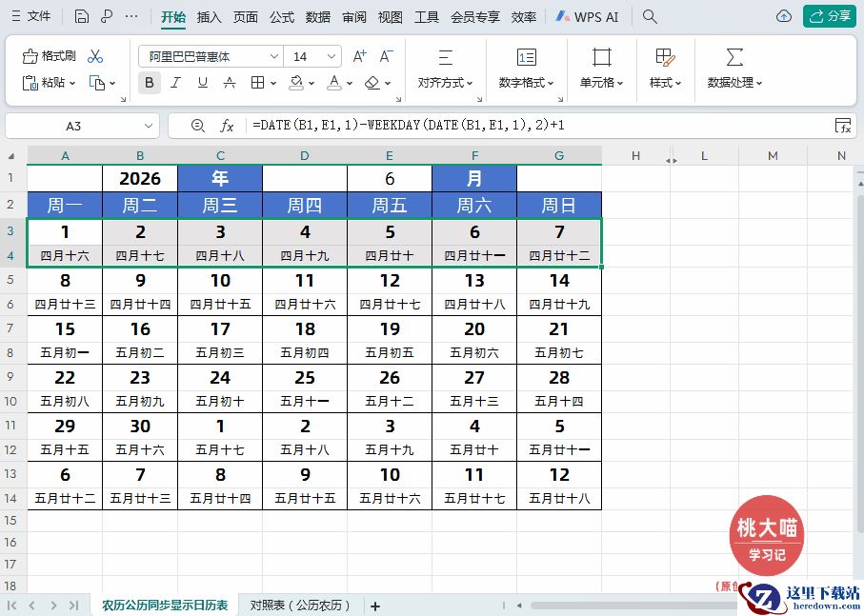The image size is (864, 616).
Task: Open the 文件 menu
Action: (x=30, y=16)
